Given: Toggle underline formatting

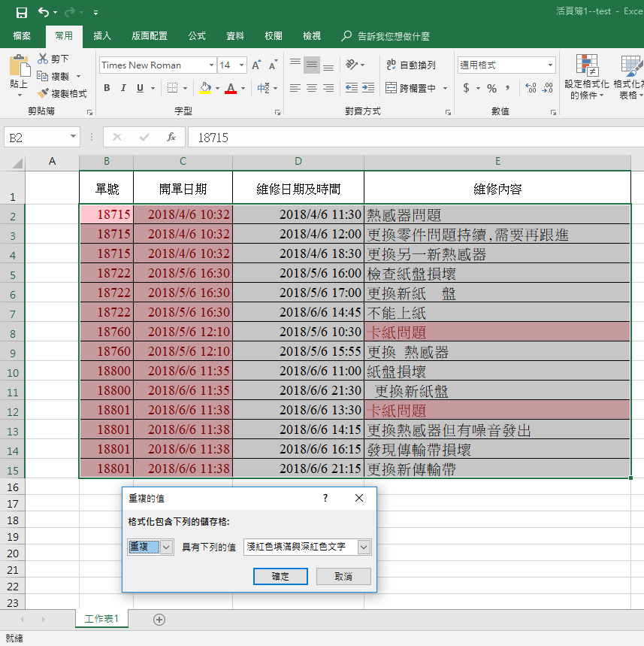Looking at the screenshot, I should click(140, 88).
